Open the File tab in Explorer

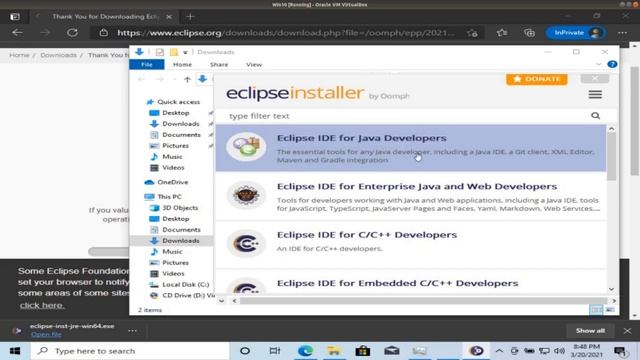(147, 64)
